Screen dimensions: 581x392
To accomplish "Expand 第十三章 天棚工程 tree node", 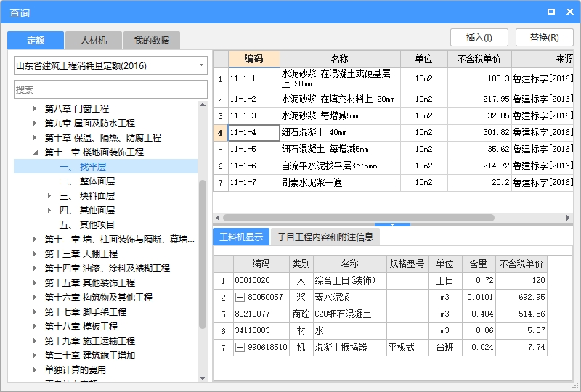I will pos(35,254).
